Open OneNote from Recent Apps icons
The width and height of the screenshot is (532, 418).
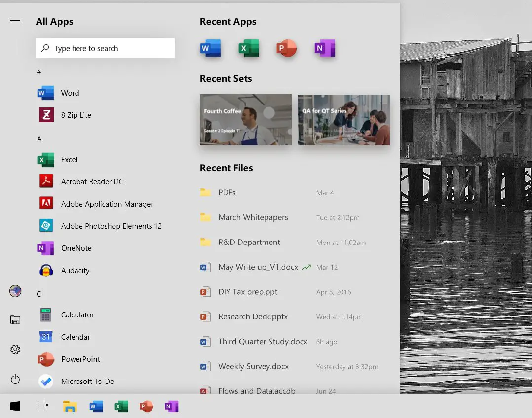point(325,48)
